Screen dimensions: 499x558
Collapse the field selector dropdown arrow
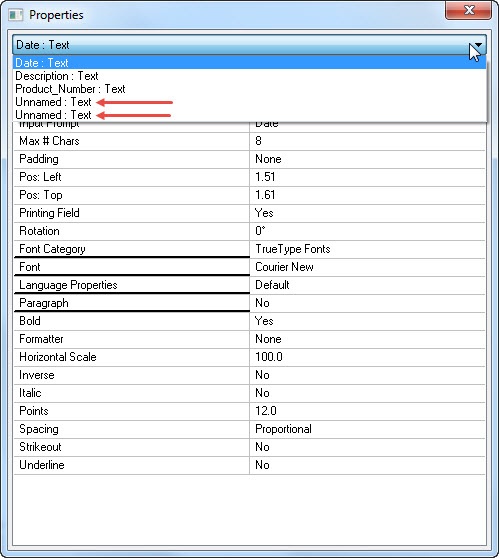[478, 45]
